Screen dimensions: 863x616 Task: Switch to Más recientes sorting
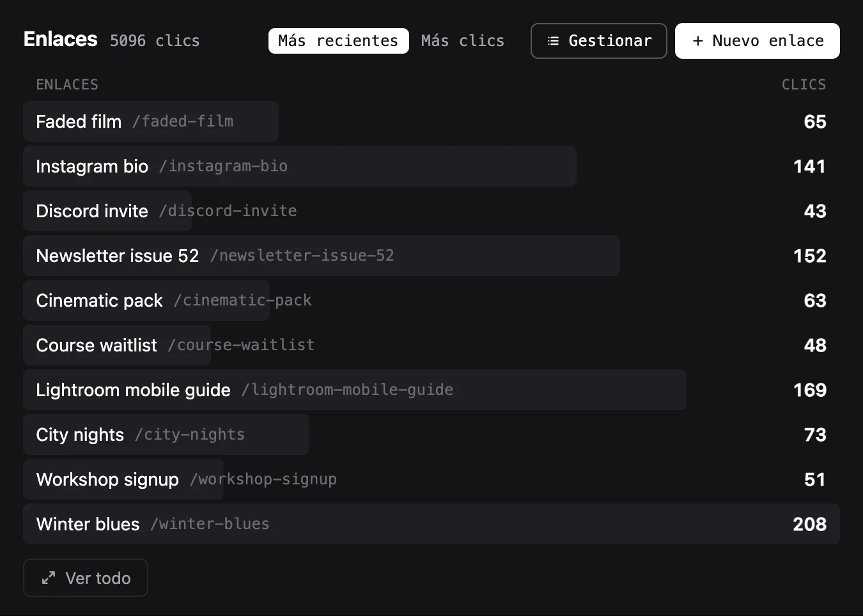click(338, 41)
